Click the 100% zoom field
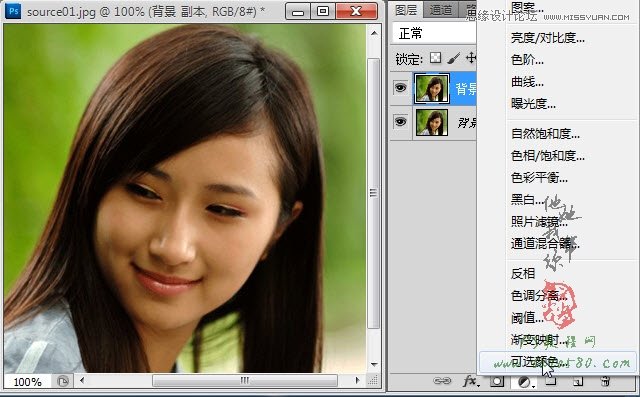640x397 pixels. 27,382
